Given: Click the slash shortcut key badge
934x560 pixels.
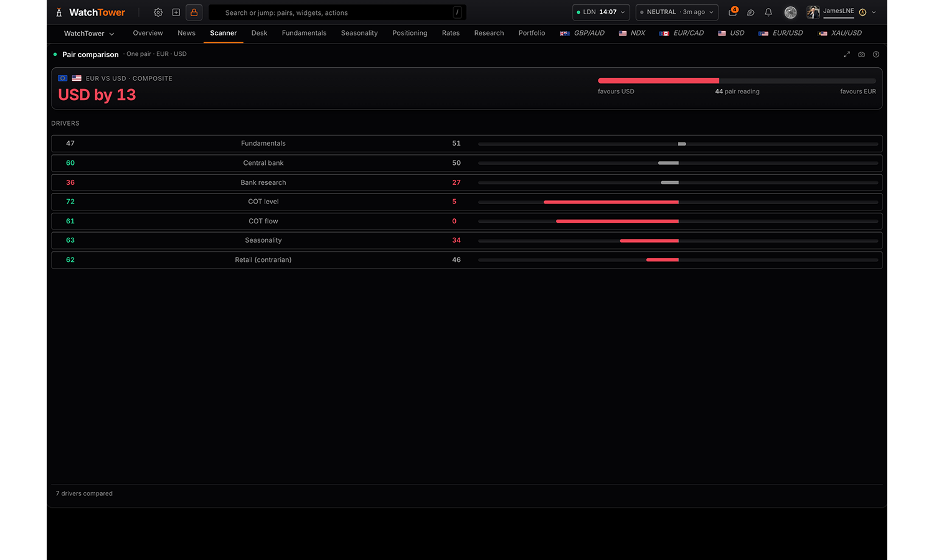Looking at the screenshot, I should pyautogui.click(x=458, y=12).
